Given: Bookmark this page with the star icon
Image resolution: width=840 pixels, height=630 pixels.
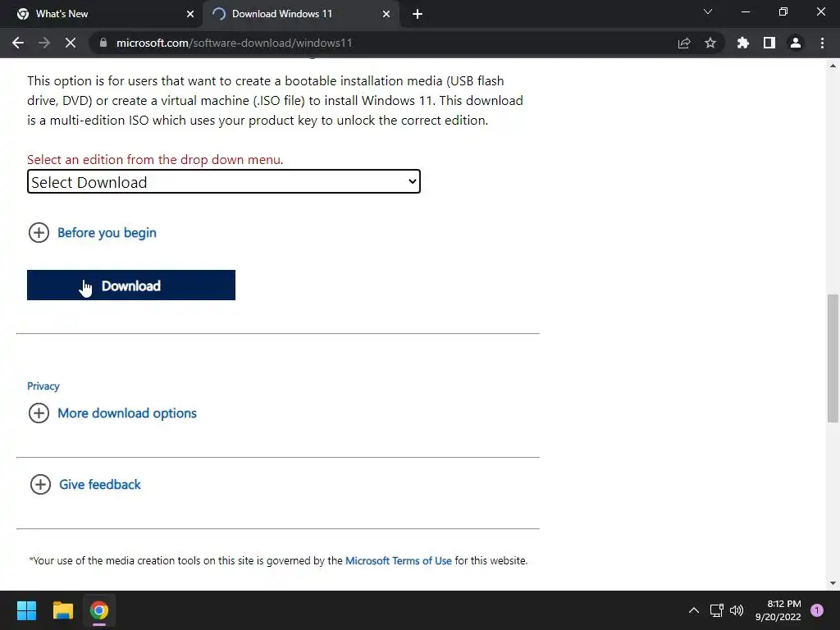Looking at the screenshot, I should 710,43.
